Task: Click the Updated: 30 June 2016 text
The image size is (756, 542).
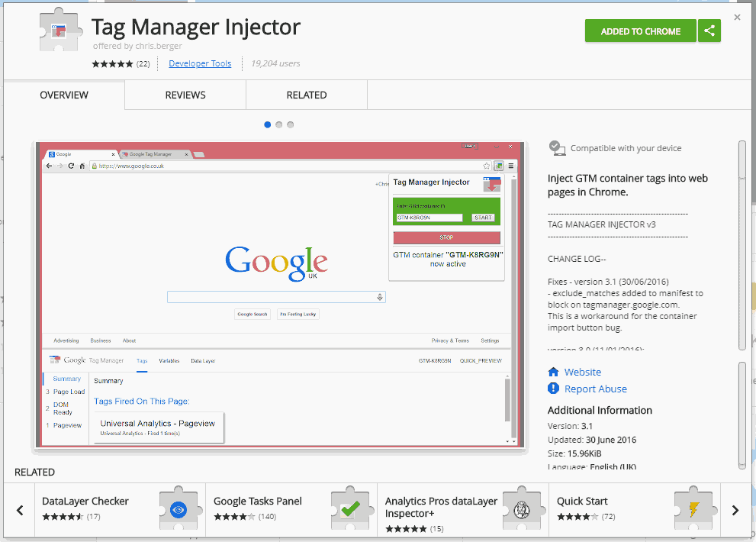Action: point(591,440)
